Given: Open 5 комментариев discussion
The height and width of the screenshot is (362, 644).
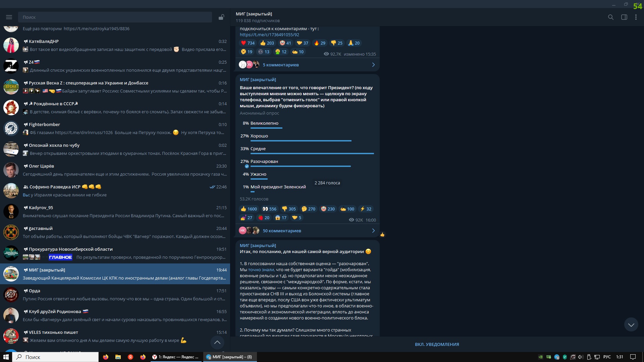Looking at the screenshot, I should pyautogui.click(x=281, y=65).
